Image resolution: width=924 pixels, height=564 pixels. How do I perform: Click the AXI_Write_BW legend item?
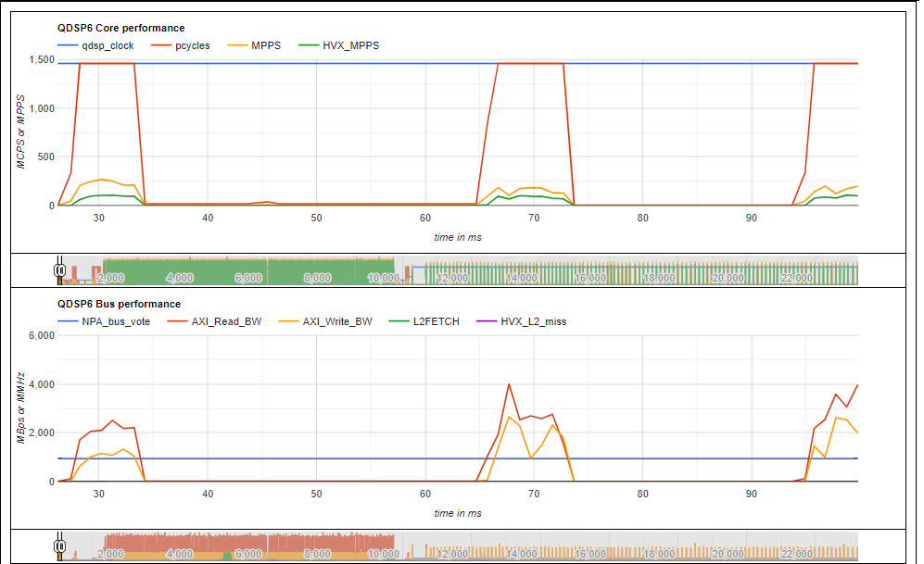[x=325, y=322]
